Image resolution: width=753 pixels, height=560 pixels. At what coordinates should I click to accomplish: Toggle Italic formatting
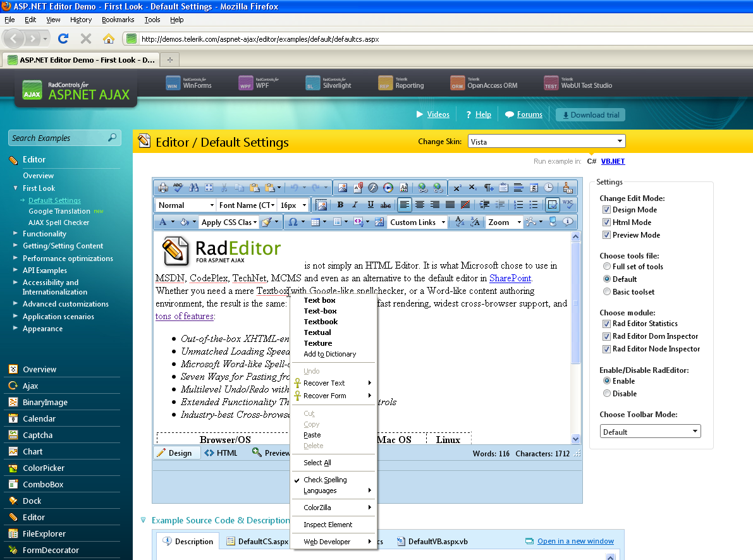pyautogui.click(x=355, y=205)
